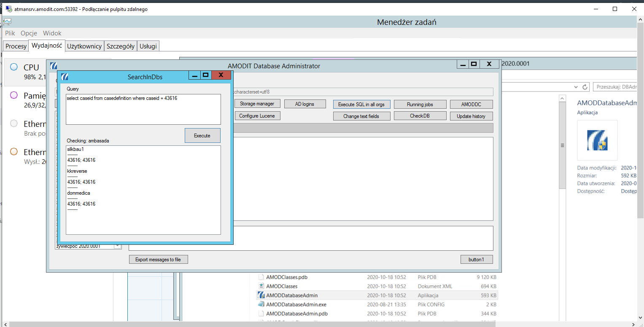Expand the Explorer address bar dropdown
The height and width of the screenshot is (327, 644).
pos(576,87)
